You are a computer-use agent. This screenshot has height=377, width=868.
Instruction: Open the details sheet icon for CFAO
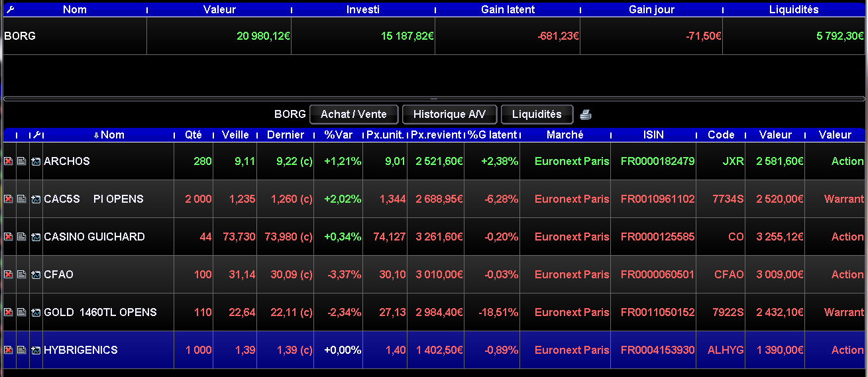(x=22, y=274)
